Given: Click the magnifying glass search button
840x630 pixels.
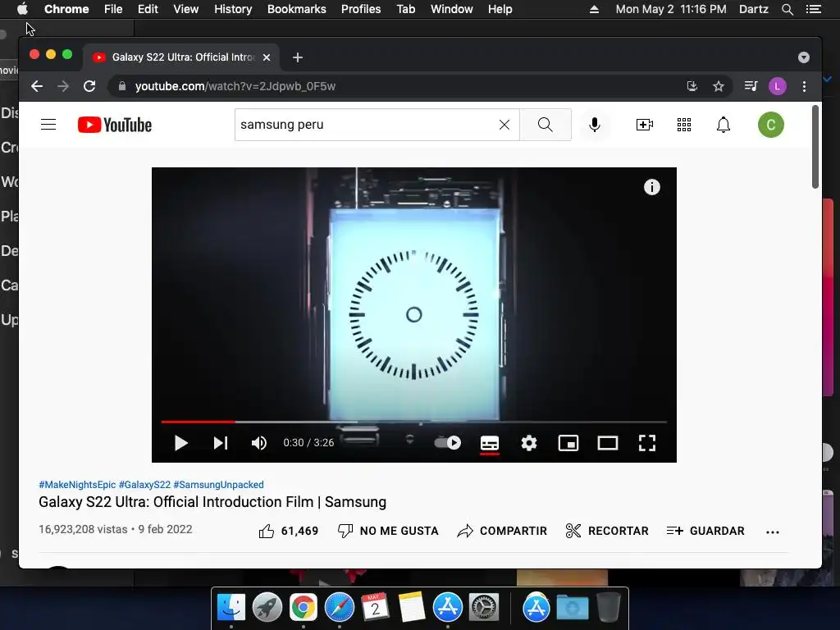Looking at the screenshot, I should click(x=546, y=125).
